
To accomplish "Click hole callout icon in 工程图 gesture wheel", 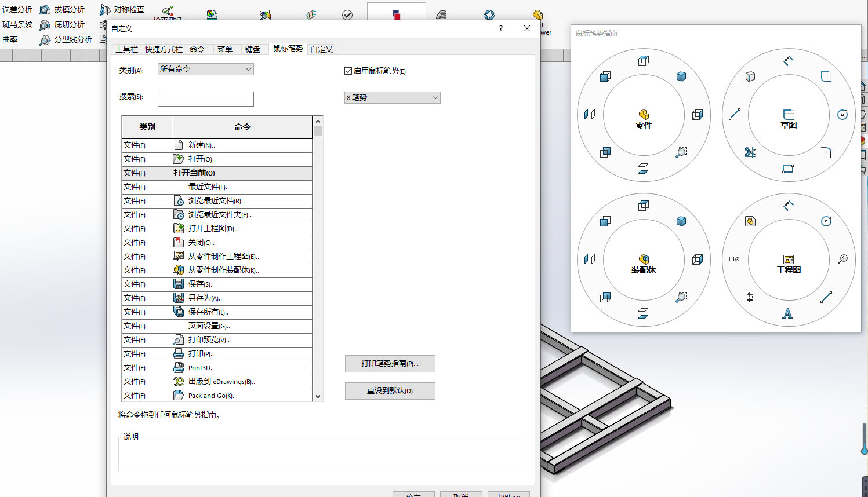I will click(x=735, y=260).
